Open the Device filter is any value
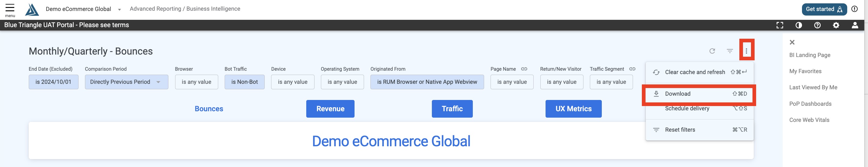 [292, 82]
